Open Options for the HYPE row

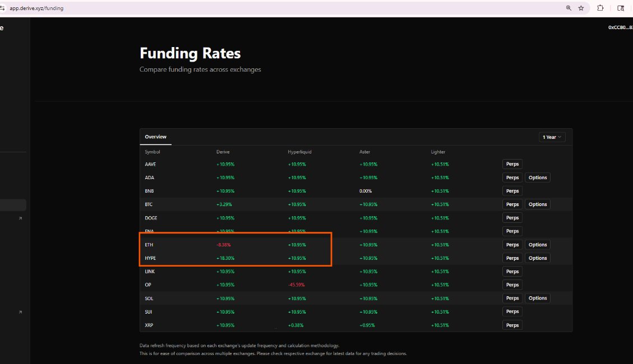pyautogui.click(x=538, y=258)
